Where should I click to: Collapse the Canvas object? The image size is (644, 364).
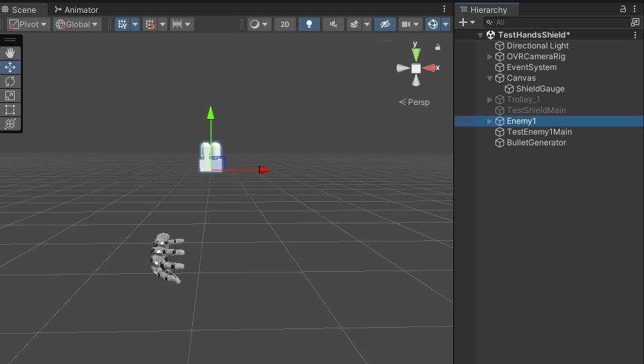tap(489, 78)
